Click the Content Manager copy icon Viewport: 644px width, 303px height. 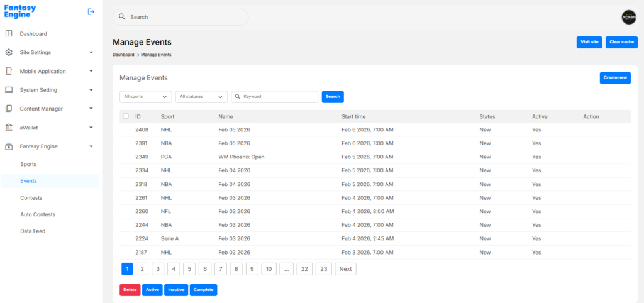tap(9, 109)
